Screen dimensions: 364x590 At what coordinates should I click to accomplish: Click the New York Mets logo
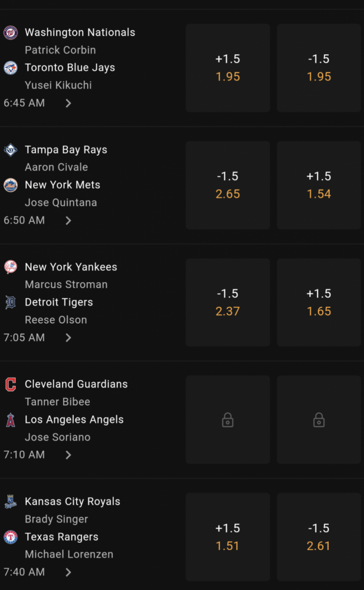11,185
